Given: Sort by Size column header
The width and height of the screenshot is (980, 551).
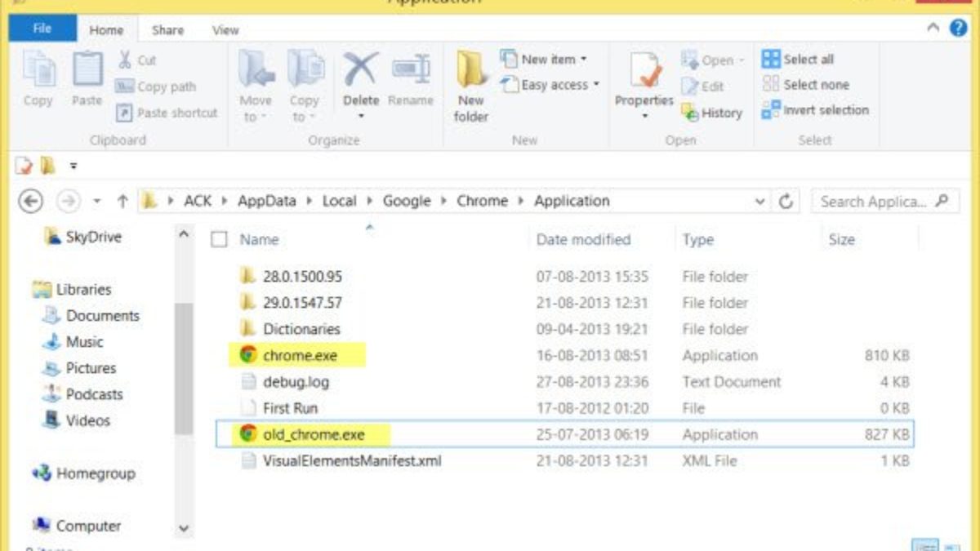Looking at the screenshot, I should [x=841, y=239].
